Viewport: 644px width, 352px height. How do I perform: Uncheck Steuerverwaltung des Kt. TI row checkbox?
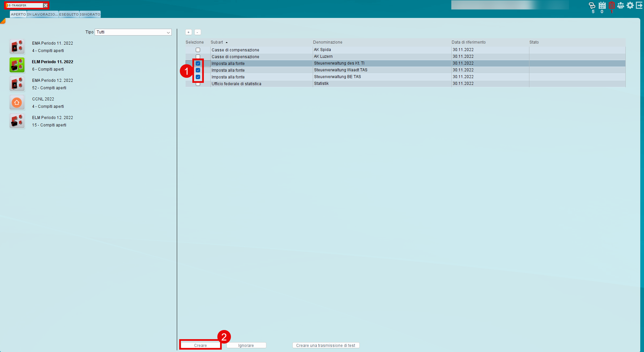click(x=198, y=64)
